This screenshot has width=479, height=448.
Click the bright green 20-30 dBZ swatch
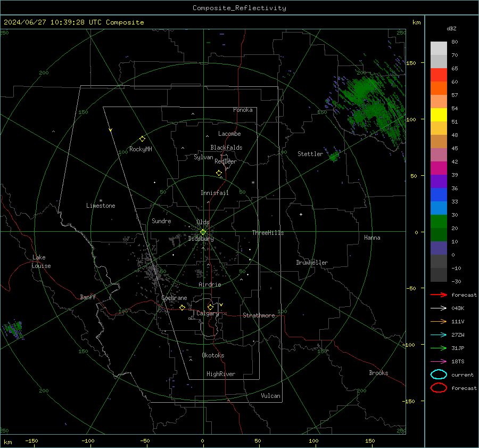click(x=439, y=221)
